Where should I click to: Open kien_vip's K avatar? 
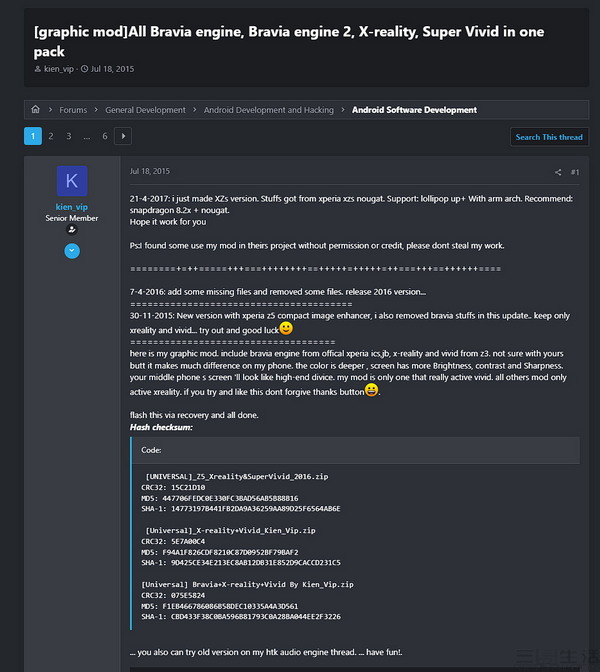coord(72,181)
